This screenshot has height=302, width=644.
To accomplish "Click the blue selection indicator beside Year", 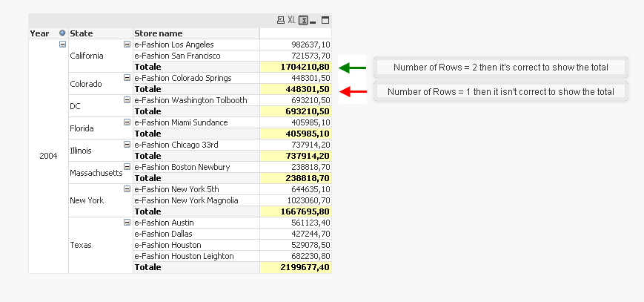I will point(62,33).
